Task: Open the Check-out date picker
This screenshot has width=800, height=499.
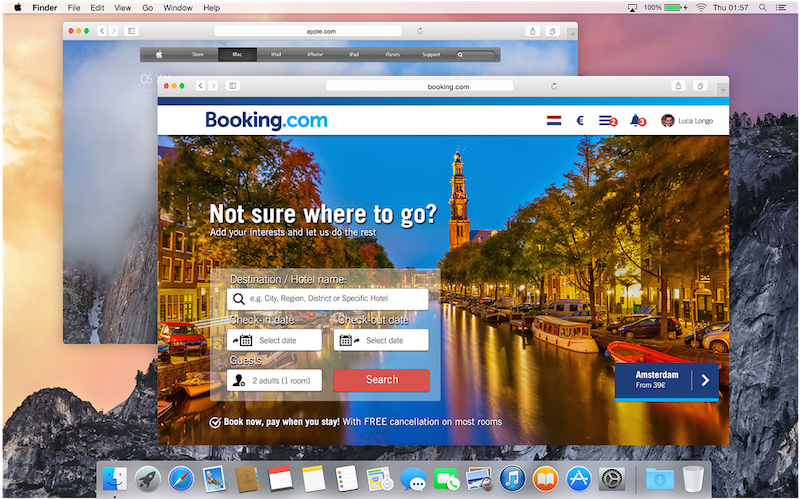Action: point(382,340)
